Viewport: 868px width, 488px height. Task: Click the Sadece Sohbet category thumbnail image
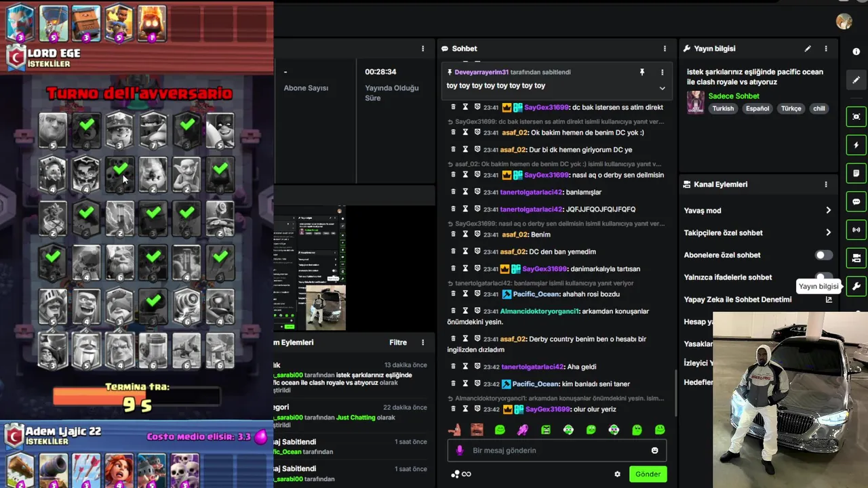(695, 102)
